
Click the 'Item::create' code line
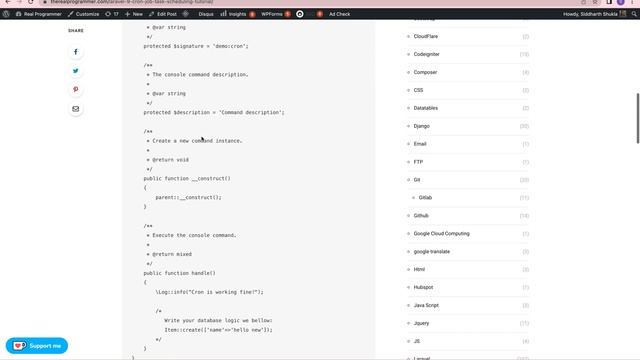pyautogui.click(x=218, y=330)
